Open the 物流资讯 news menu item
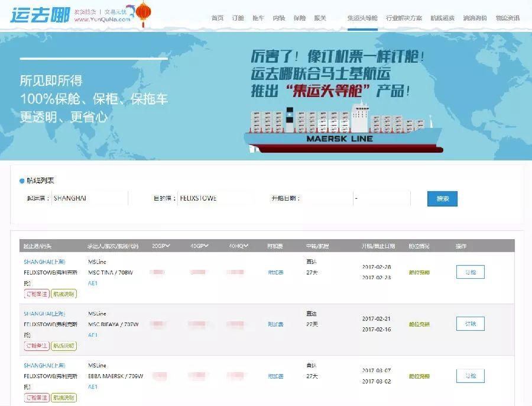532x406 pixels. (508, 18)
